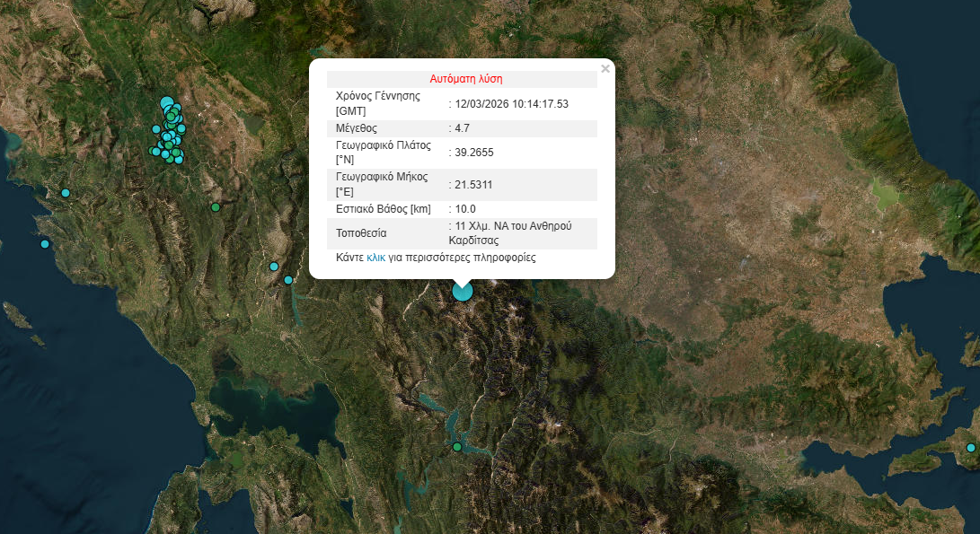Click the origin time value 12/03/2026 10:14:17.53
The image size is (980, 534).
pos(512,104)
